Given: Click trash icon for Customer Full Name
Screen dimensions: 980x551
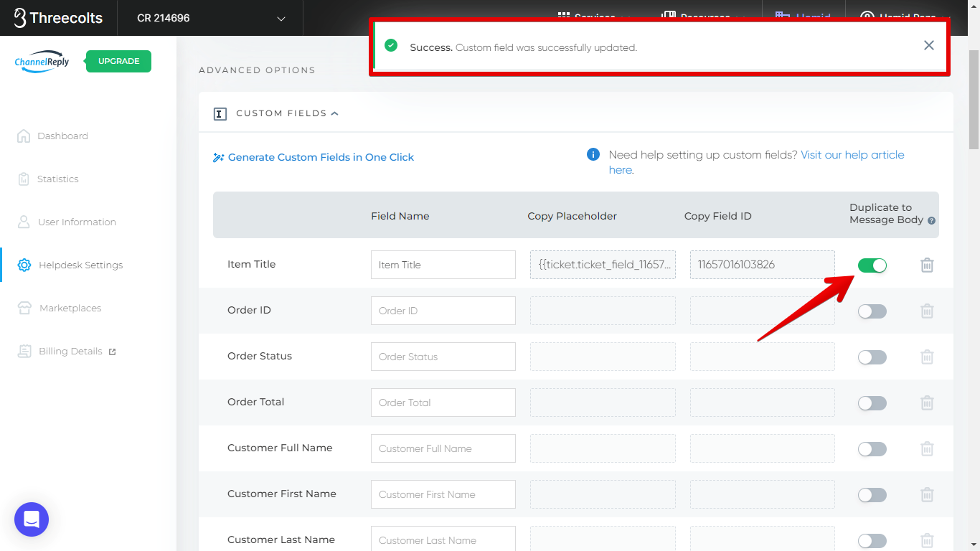Looking at the screenshot, I should [x=927, y=448].
